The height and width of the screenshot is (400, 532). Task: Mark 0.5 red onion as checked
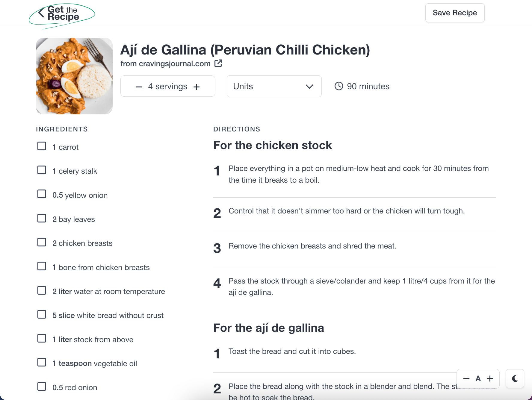(x=42, y=387)
